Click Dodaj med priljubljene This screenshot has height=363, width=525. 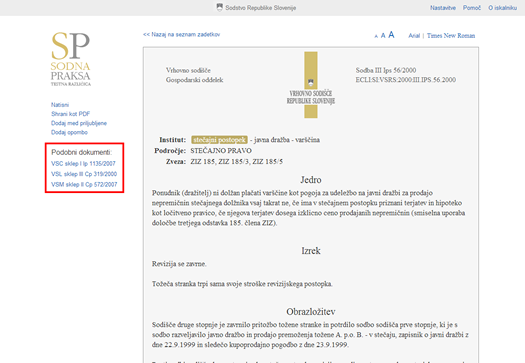(79, 123)
